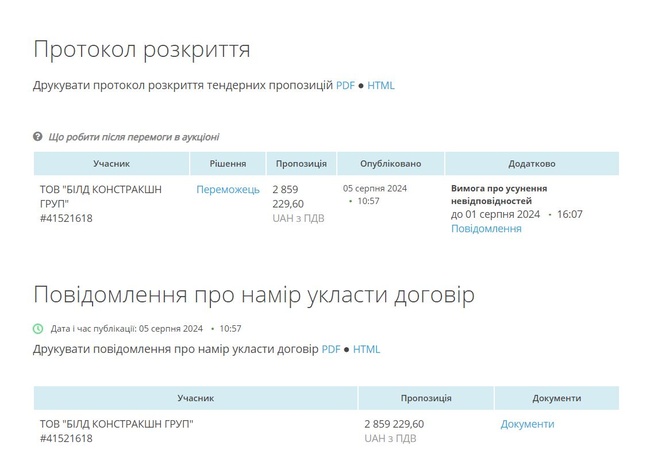The image size is (650, 465).
Task: Click the question mark help icon
Action: click(38, 136)
